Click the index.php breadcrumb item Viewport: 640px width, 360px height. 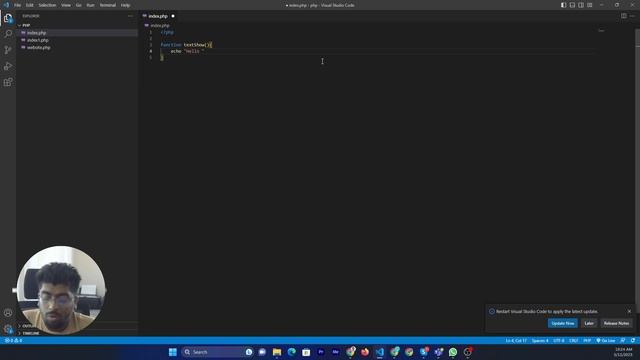coord(160,25)
